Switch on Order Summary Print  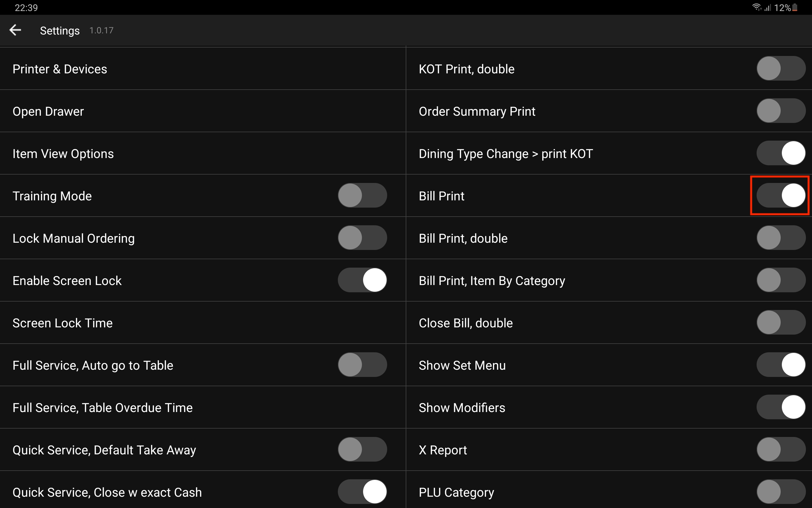(780, 111)
